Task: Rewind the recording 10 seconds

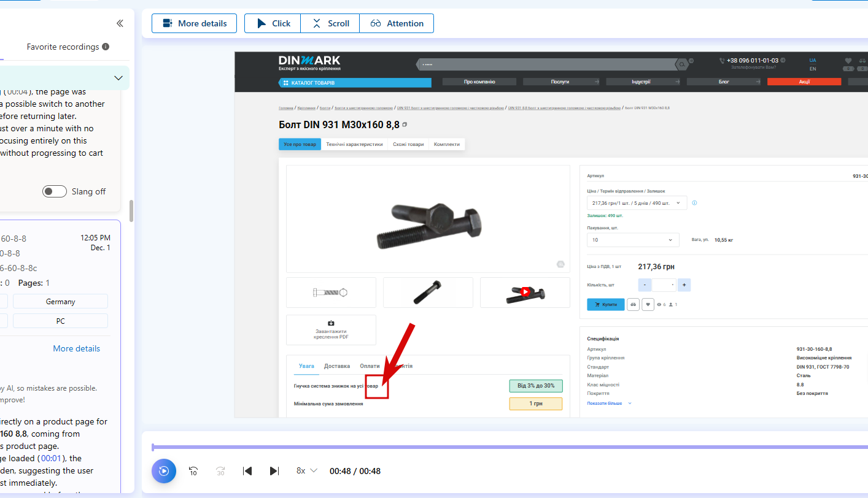Action: 193,471
